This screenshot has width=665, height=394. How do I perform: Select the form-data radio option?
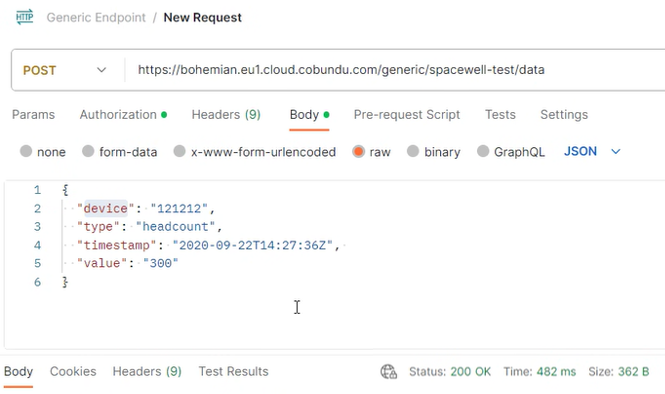pos(88,151)
